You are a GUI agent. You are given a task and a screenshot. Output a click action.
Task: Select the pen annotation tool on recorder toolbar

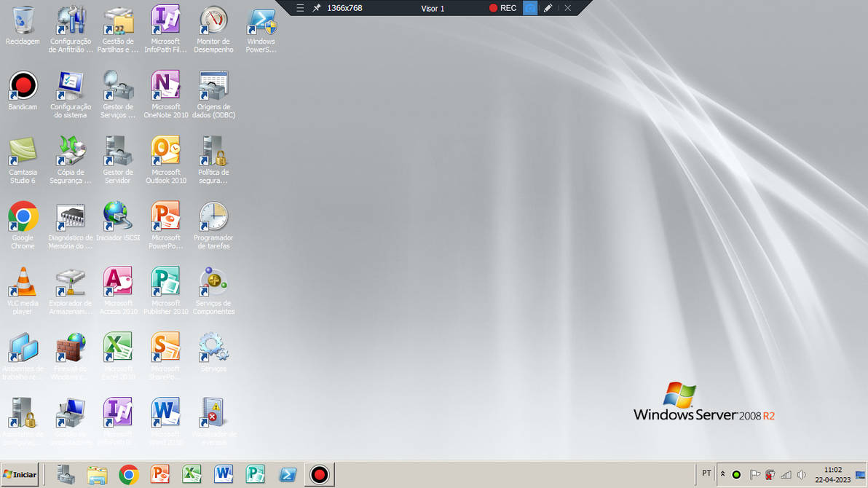tap(548, 8)
